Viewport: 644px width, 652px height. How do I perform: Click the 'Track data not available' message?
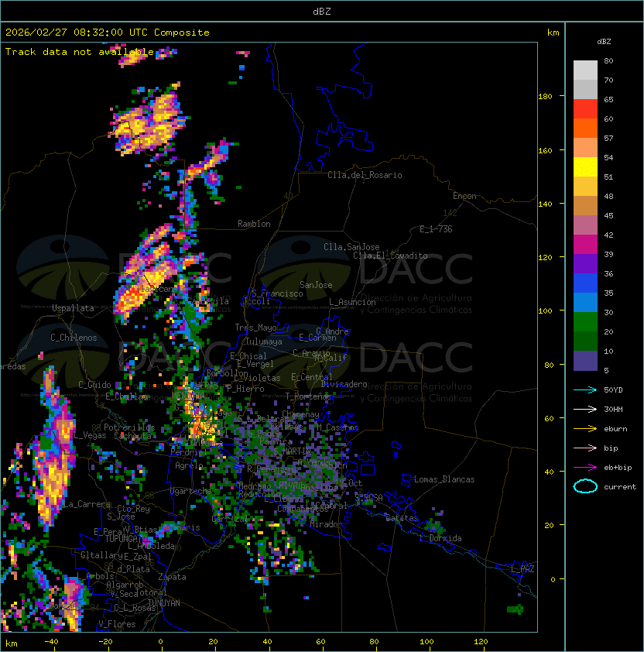tap(80, 52)
